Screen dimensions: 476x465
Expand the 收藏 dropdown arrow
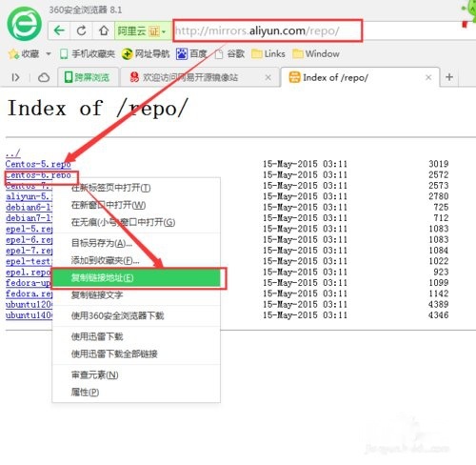49,54
